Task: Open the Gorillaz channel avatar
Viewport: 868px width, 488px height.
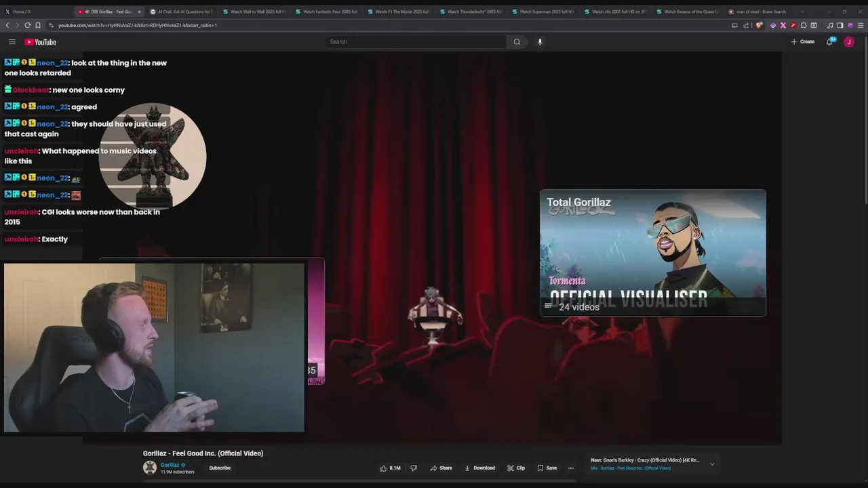Action: click(x=150, y=468)
